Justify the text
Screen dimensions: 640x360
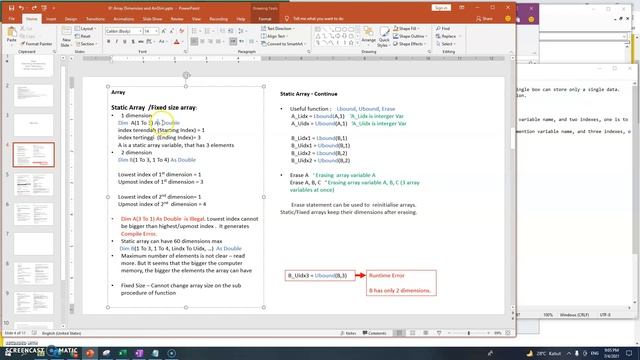pyautogui.click(x=219, y=42)
